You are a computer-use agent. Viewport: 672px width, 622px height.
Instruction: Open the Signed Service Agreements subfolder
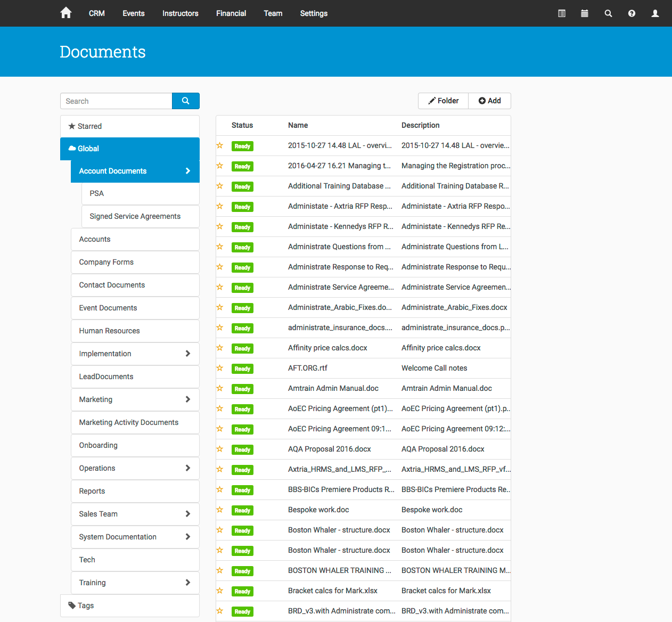click(x=141, y=216)
